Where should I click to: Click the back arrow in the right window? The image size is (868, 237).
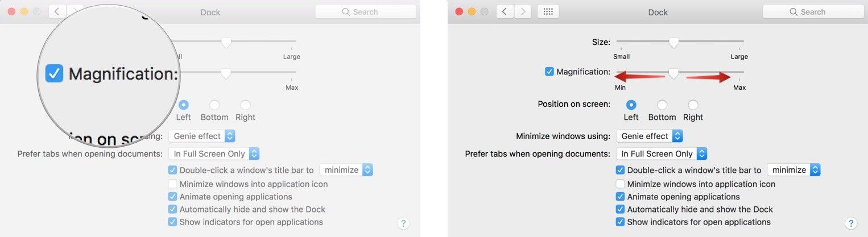pos(505,12)
